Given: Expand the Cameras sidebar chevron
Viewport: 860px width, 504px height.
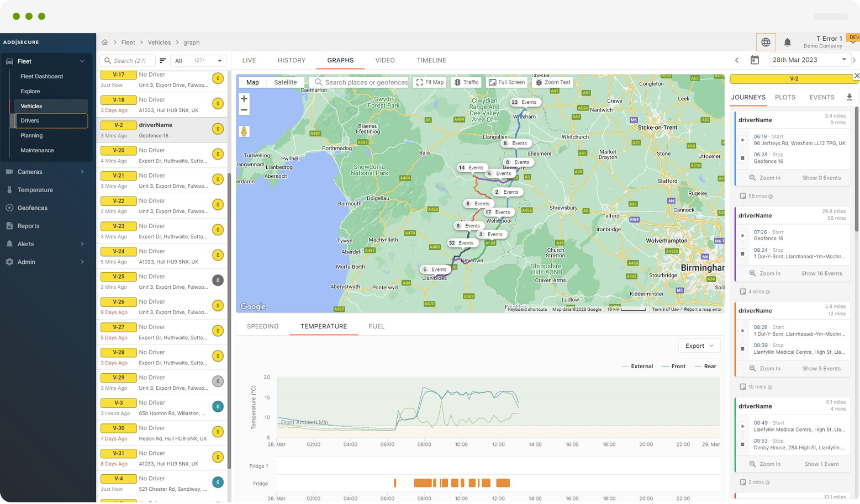Looking at the screenshot, I should 82,172.
